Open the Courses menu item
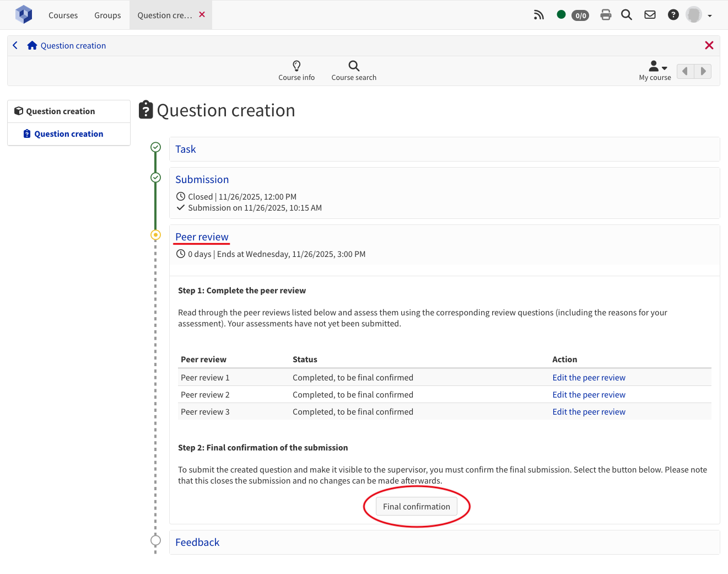Screen dimensions: 728x574 pyautogui.click(x=63, y=15)
